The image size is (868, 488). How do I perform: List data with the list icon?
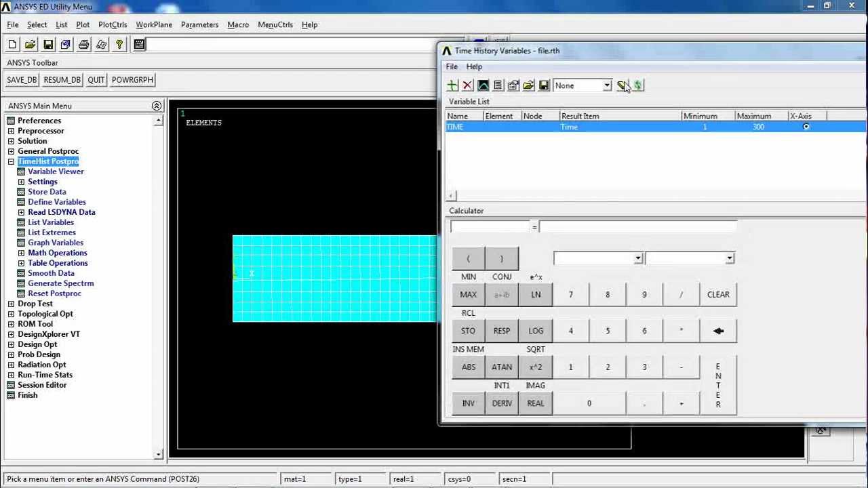point(498,85)
